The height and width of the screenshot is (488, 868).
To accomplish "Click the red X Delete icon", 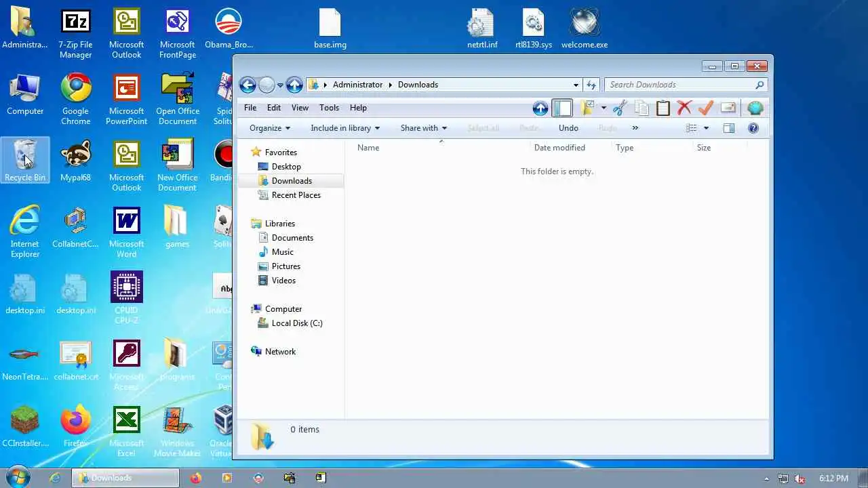I will pos(684,108).
